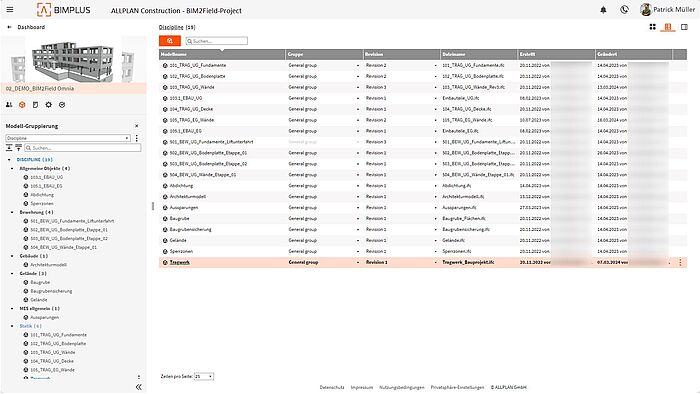700x394 pixels.
Task: Select Aussparungen in the tree
Action: click(x=45, y=317)
